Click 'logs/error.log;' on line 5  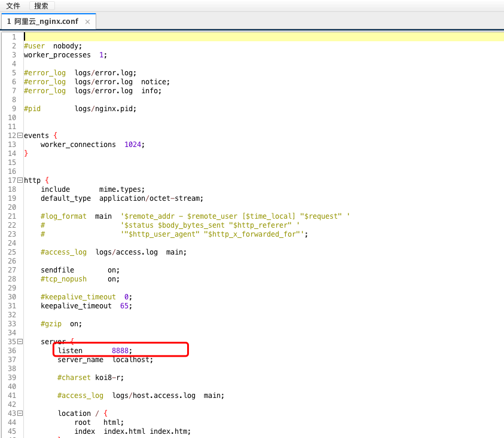(x=105, y=73)
